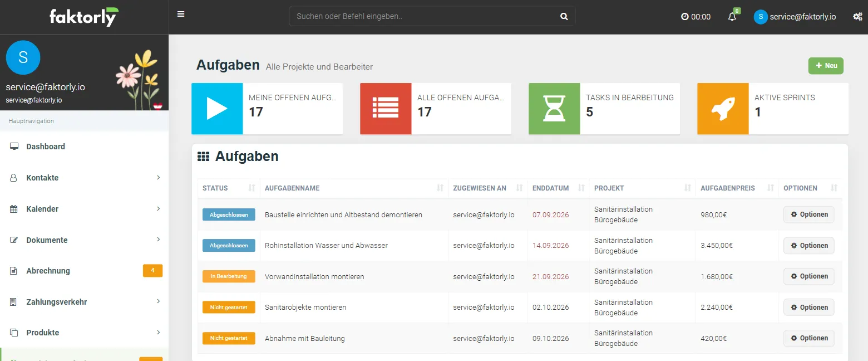Open Optionen for Vorwandinstallation montieren task
Screen dimensions: 868x361
pos(808,276)
